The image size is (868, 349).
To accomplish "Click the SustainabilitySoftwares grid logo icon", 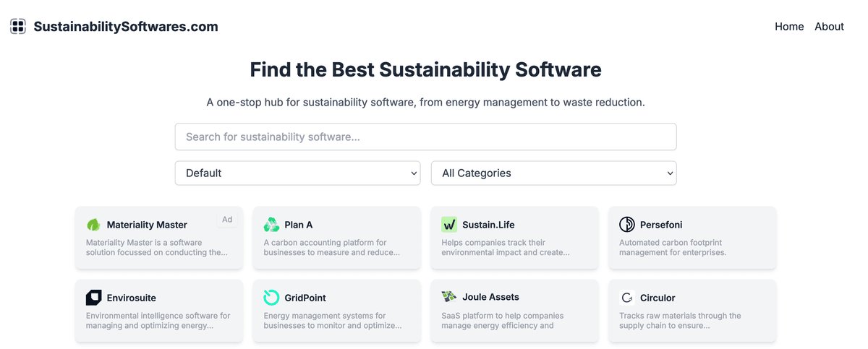I will tap(18, 27).
